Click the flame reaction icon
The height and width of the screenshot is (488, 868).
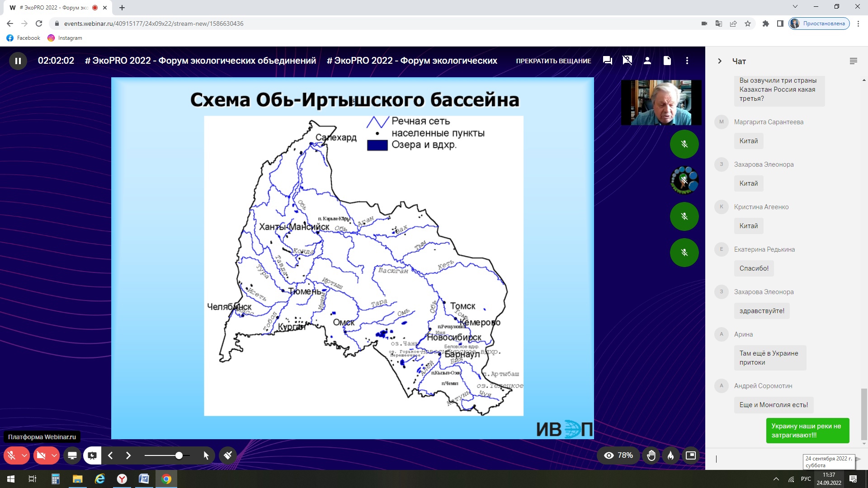point(671,455)
